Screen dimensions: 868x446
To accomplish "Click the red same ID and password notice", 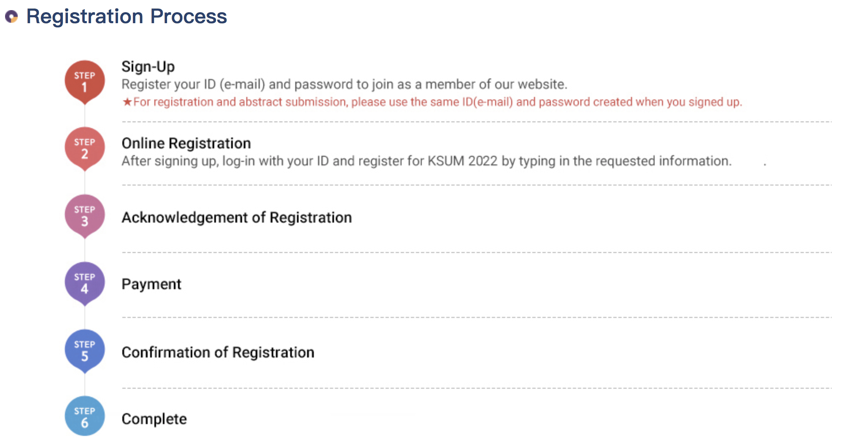I will coord(437,102).
